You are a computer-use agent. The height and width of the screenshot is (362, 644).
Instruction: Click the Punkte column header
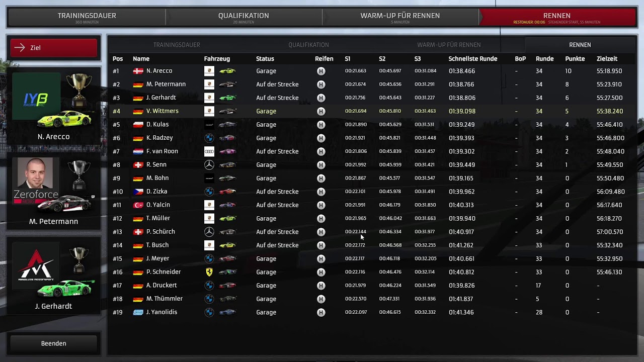tap(575, 59)
